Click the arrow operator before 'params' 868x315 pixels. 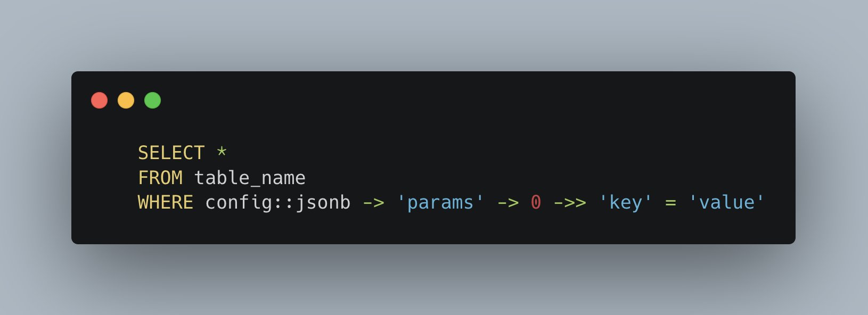pos(373,203)
